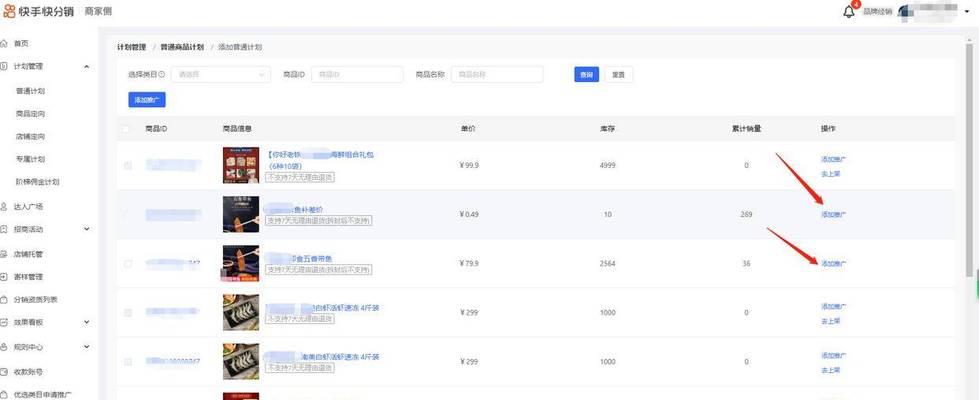
Task: Click the blue 添加推广 button above the table
Action: [147, 100]
